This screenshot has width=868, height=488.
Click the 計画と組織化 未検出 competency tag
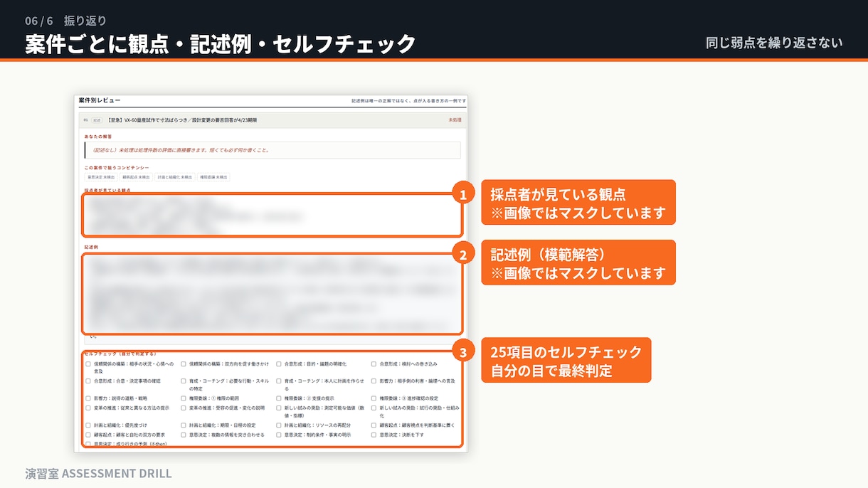[175, 177]
